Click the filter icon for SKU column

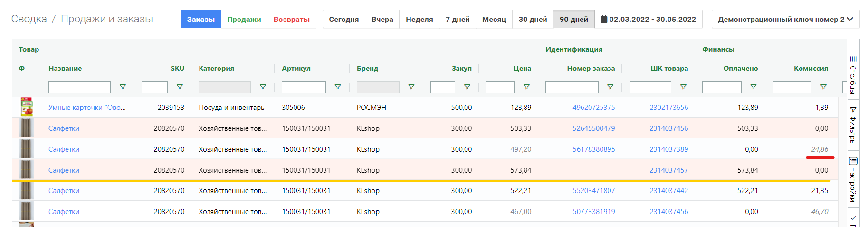coord(180,87)
